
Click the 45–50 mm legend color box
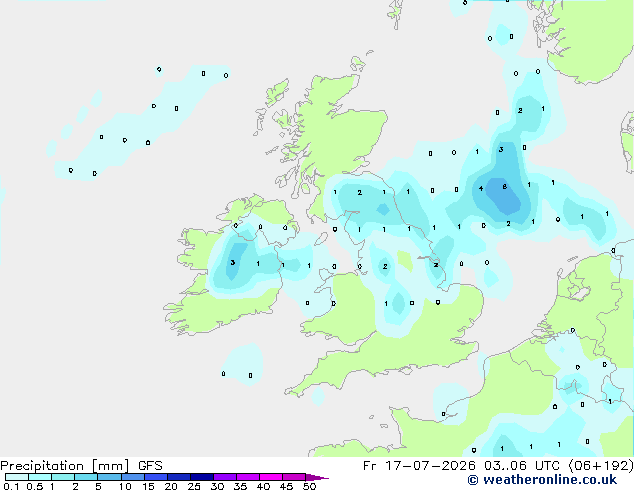point(294,477)
